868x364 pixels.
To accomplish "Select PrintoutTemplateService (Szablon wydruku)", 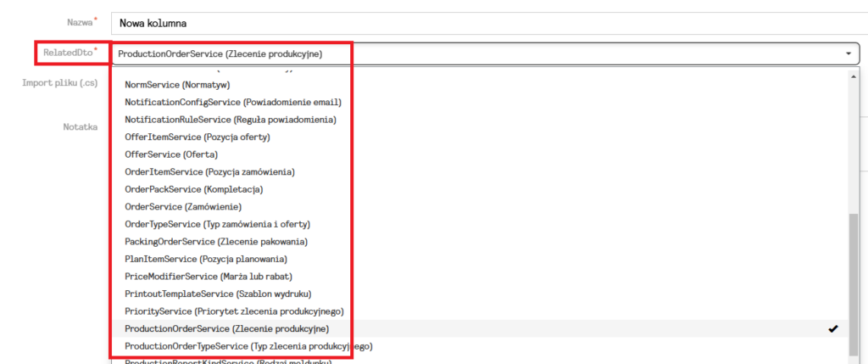I will (x=216, y=294).
